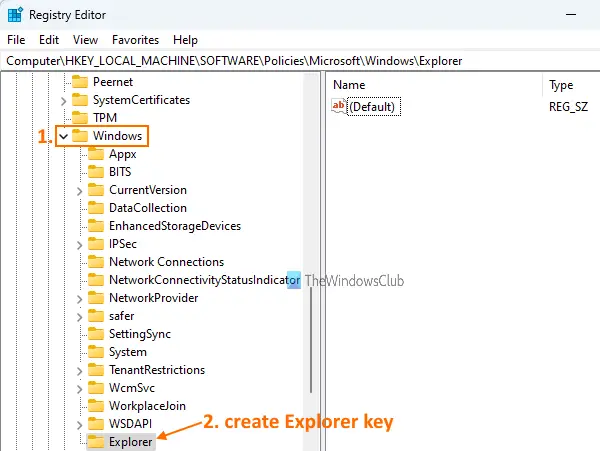
Task: Select the WorkplaceJoin key label
Action: [x=147, y=405]
